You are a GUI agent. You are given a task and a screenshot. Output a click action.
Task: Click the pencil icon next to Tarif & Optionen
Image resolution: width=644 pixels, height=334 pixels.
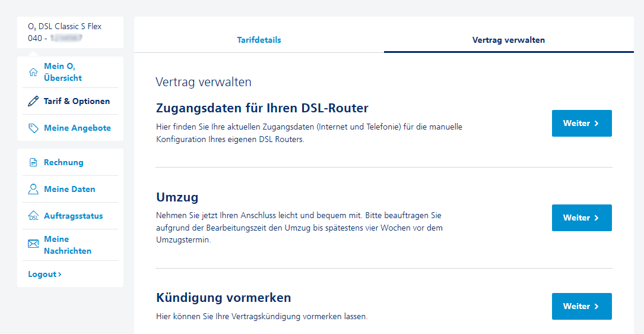pyautogui.click(x=33, y=101)
